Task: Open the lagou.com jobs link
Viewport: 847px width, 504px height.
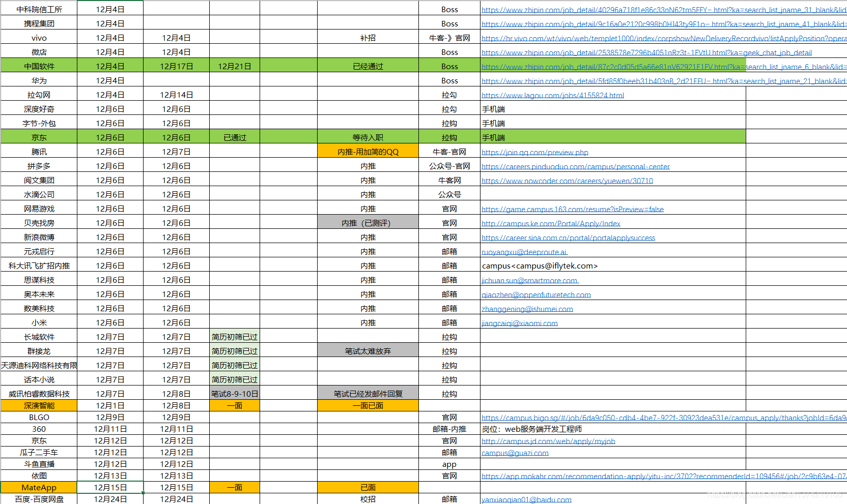Action: 552,95
